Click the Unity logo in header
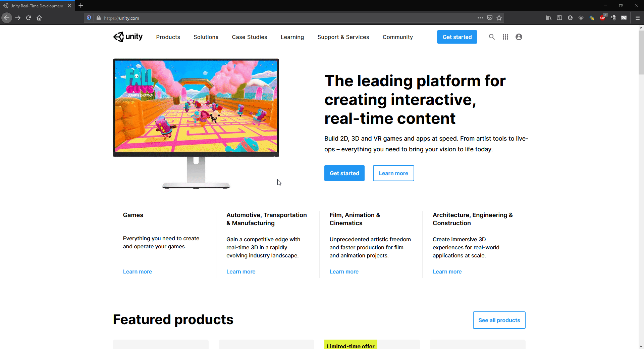This screenshot has height=349, width=644. [x=128, y=37]
